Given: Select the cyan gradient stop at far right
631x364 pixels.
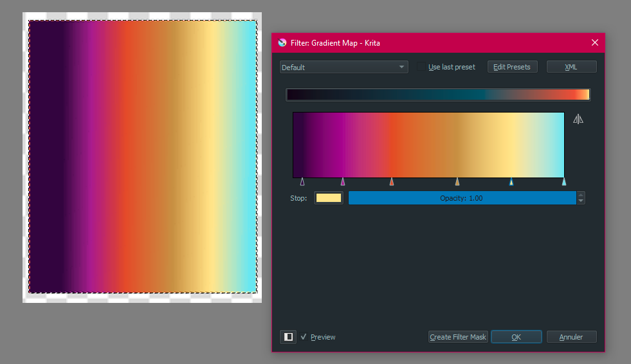Looking at the screenshot, I should 564,182.
